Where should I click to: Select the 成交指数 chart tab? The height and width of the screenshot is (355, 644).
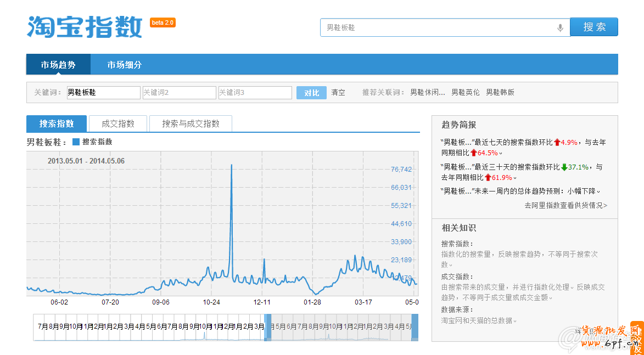pos(118,124)
